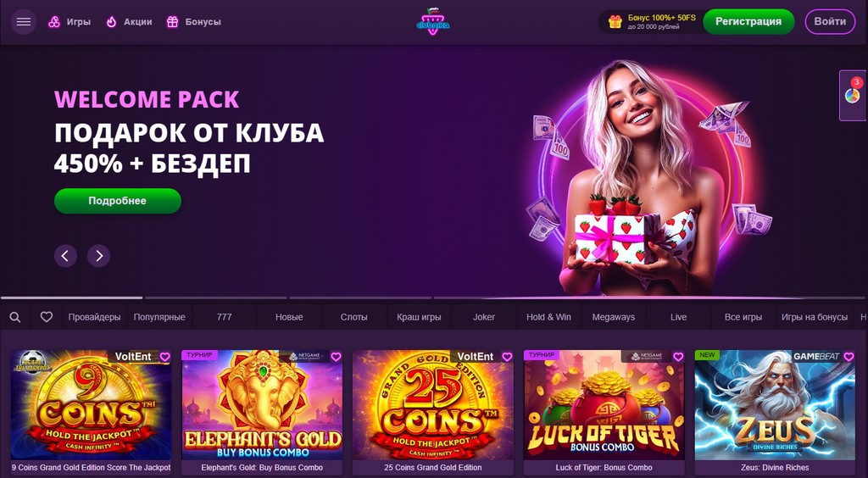Open the hamburger menu icon
Viewport: 868px width, 478px height.
pos(23,22)
